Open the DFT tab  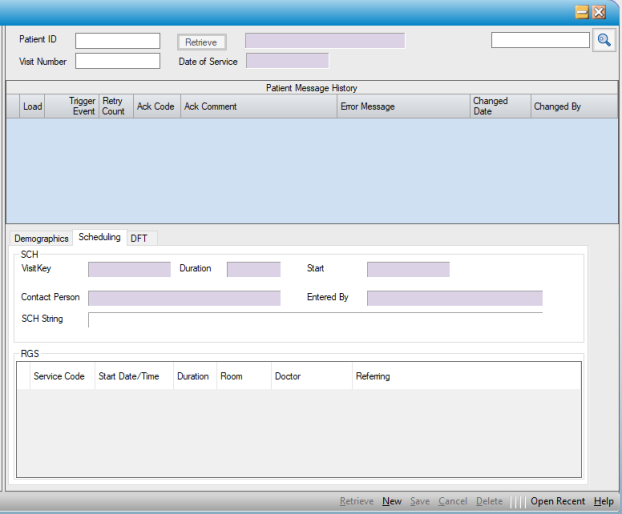[139, 238]
